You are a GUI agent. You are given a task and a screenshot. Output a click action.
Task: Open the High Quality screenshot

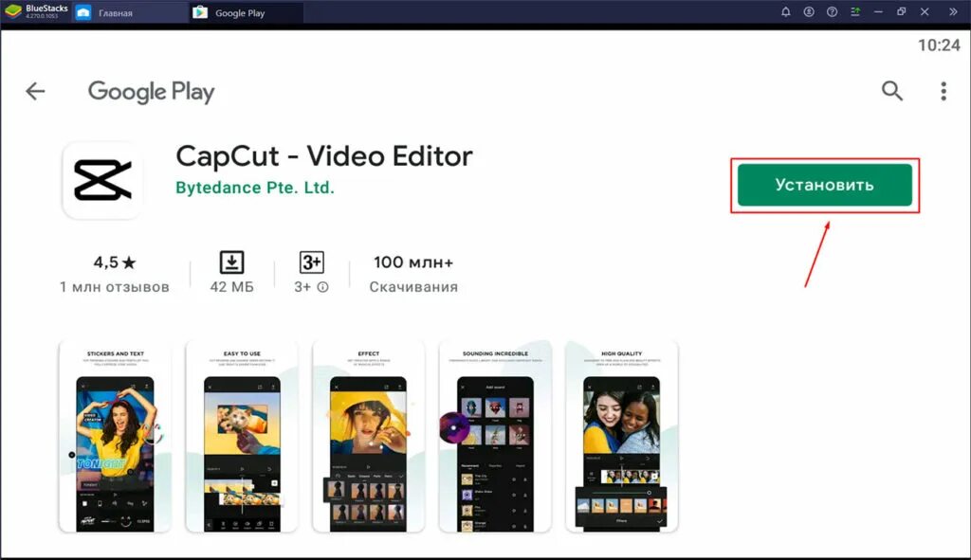click(x=622, y=436)
